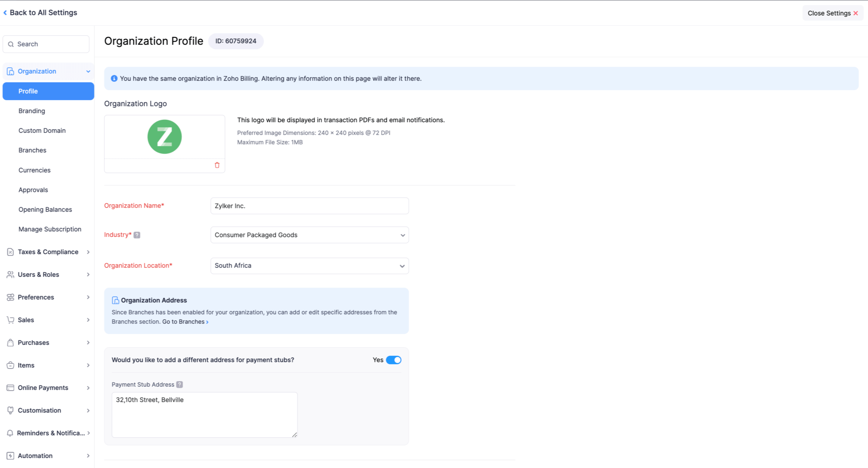The width and height of the screenshot is (868, 468).
Task: Click the Maximum File Size: 1MB text
Action: point(270,142)
